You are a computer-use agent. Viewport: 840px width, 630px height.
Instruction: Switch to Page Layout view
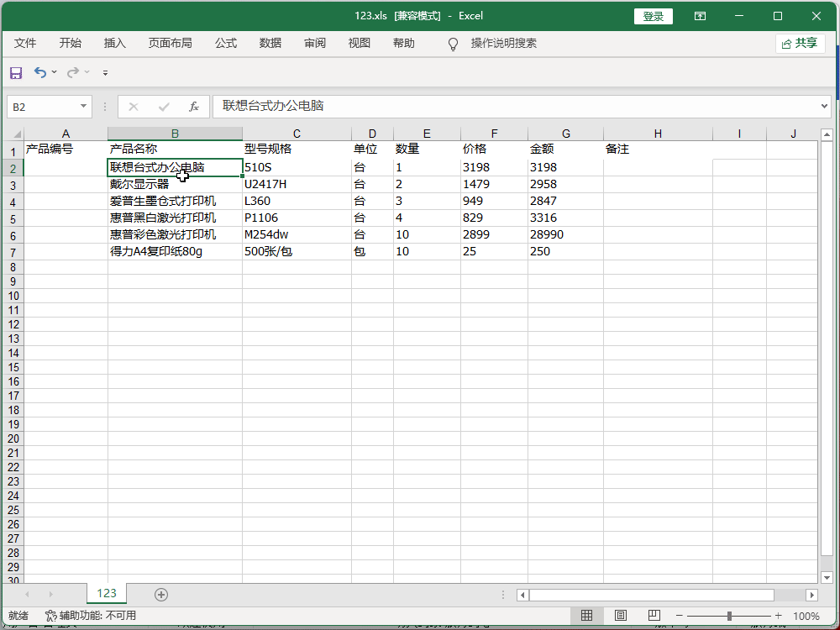[x=621, y=616]
